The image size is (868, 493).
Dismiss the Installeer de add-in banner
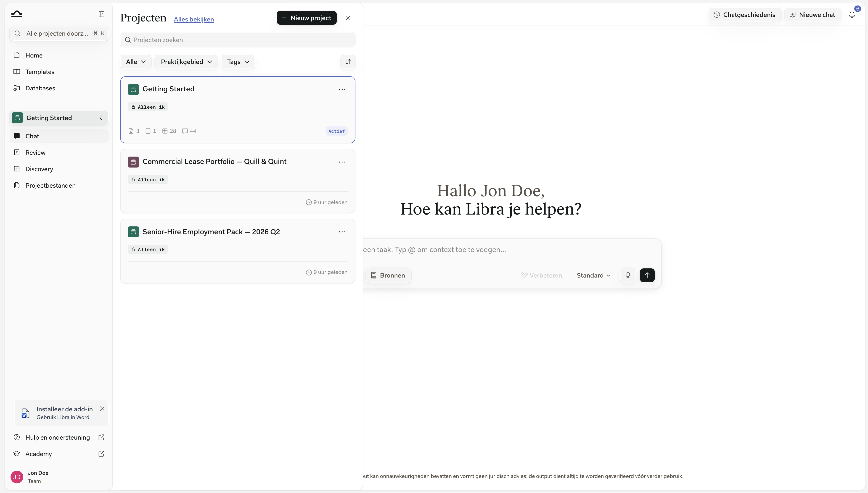102,409
